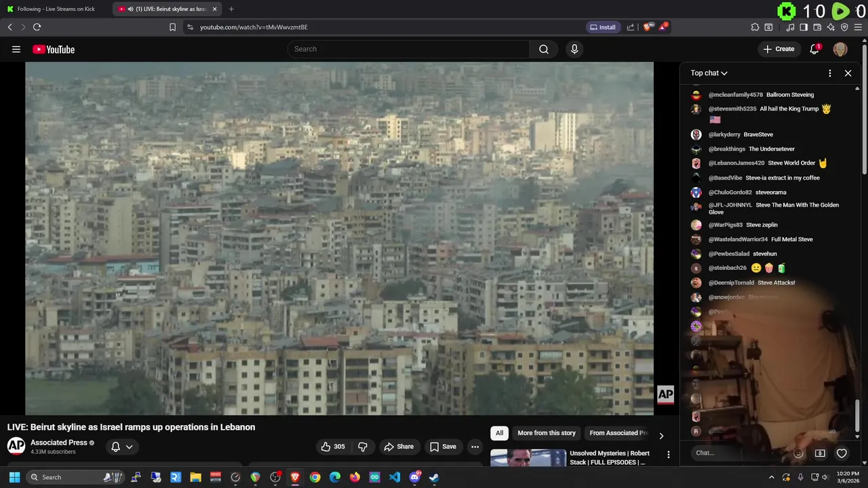Click Brave Rewards triangle icon

pos(663,27)
